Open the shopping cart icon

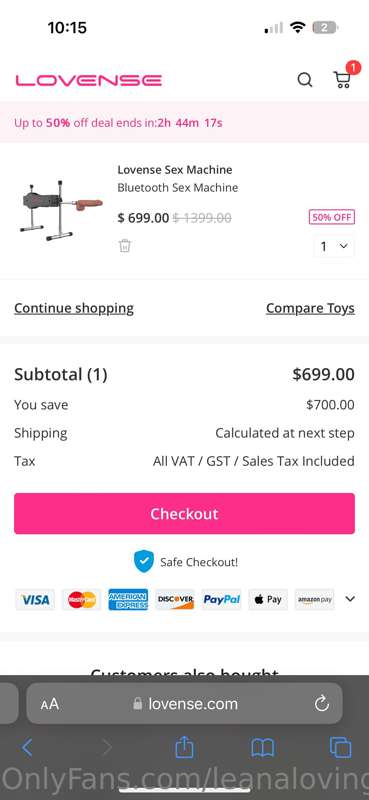point(342,79)
